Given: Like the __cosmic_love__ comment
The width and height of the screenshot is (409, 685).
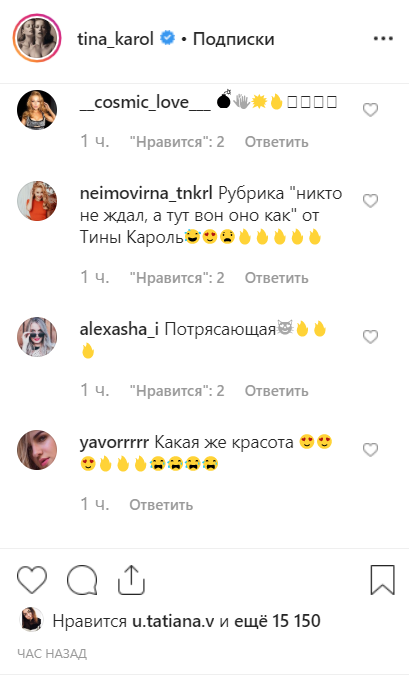Looking at the screenshot, I should 370,110.
